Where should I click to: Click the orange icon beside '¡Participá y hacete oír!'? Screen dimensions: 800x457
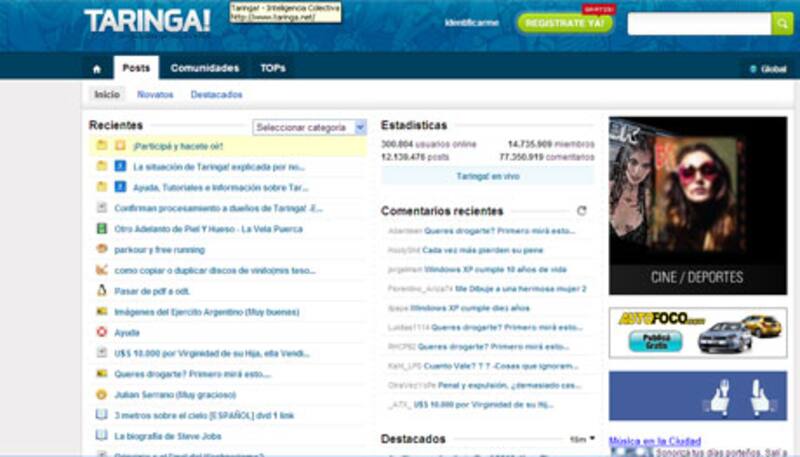(120, 145)
